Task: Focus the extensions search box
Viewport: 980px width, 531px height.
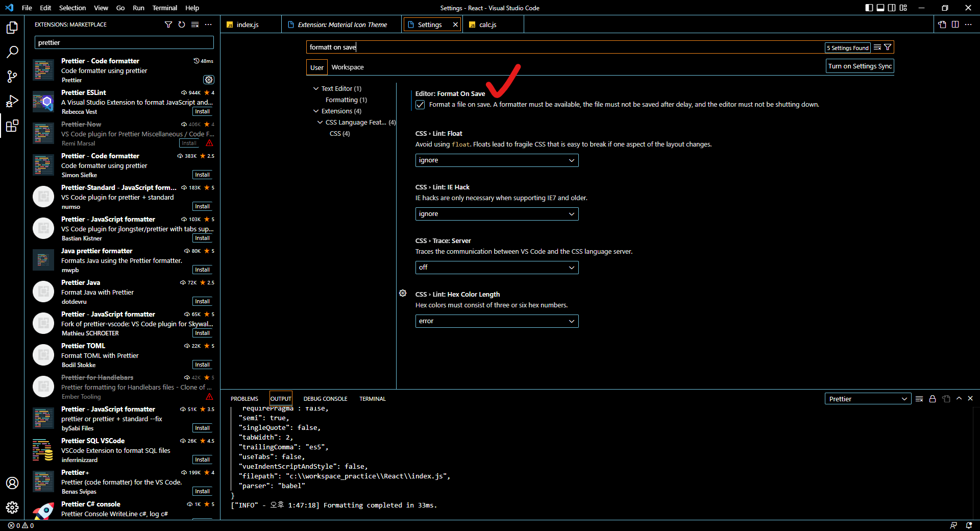Action: (x=124, y=43)
